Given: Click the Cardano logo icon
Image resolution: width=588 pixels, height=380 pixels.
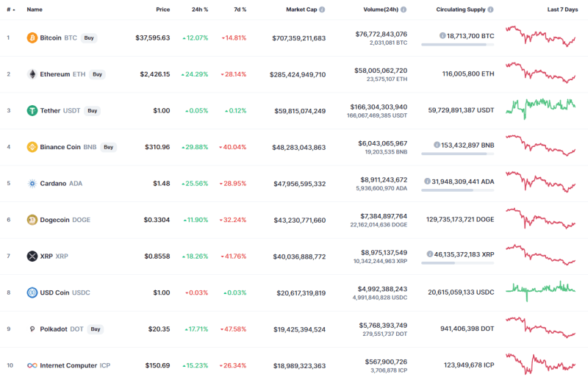Looking at the screenshot, I should [32, 184].
